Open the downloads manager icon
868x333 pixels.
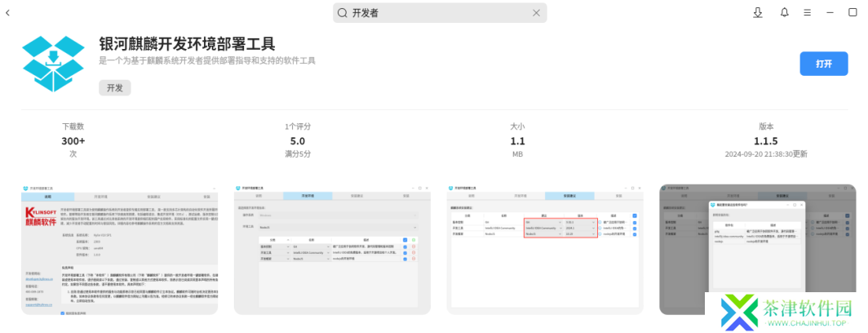click(758, 13)
